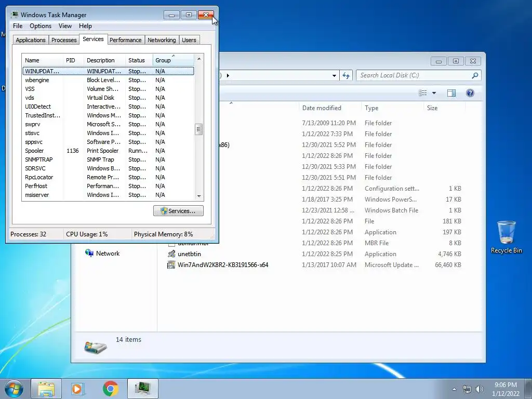Viewport: 532px width, 399px height.
Task: Switch to the Processes tab
Action: pos(64,40)
